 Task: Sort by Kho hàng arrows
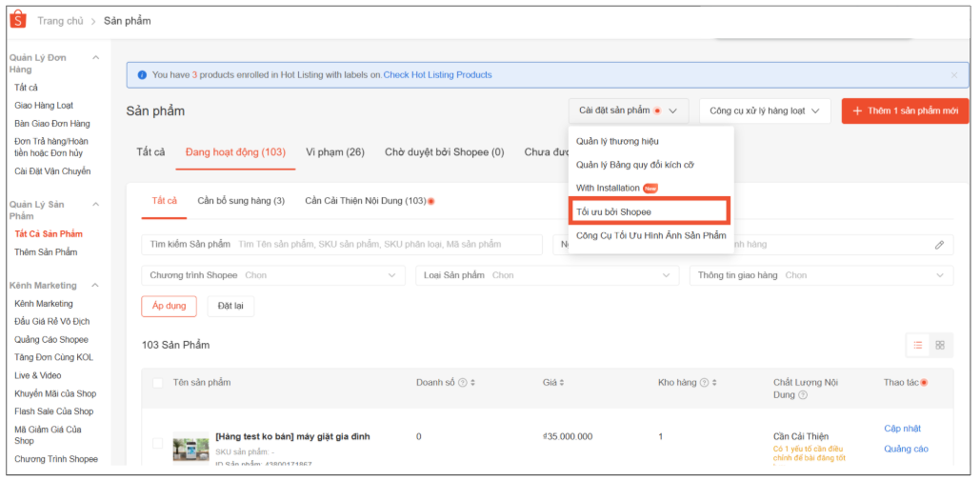(713, 383)
